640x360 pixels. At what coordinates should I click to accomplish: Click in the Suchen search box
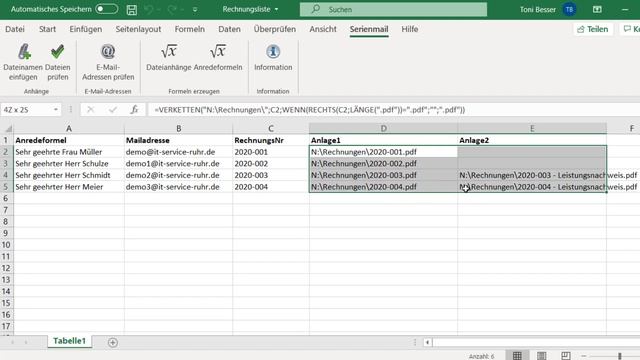coord(393,9)
